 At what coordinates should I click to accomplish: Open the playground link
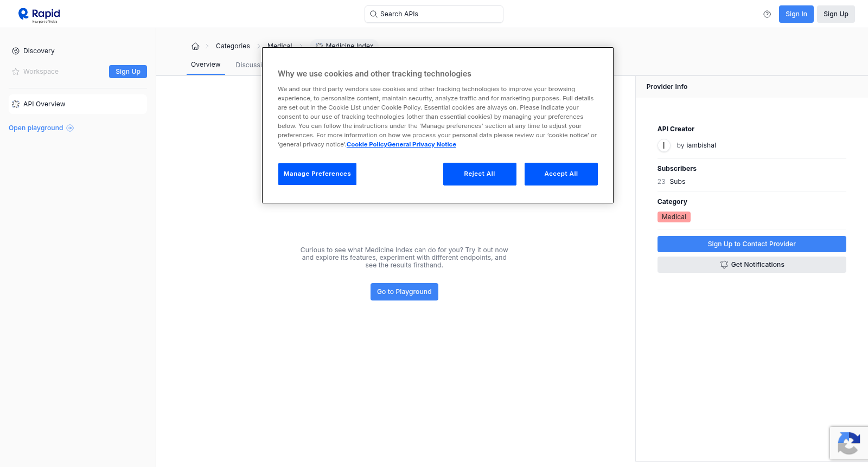pos(41,128)
